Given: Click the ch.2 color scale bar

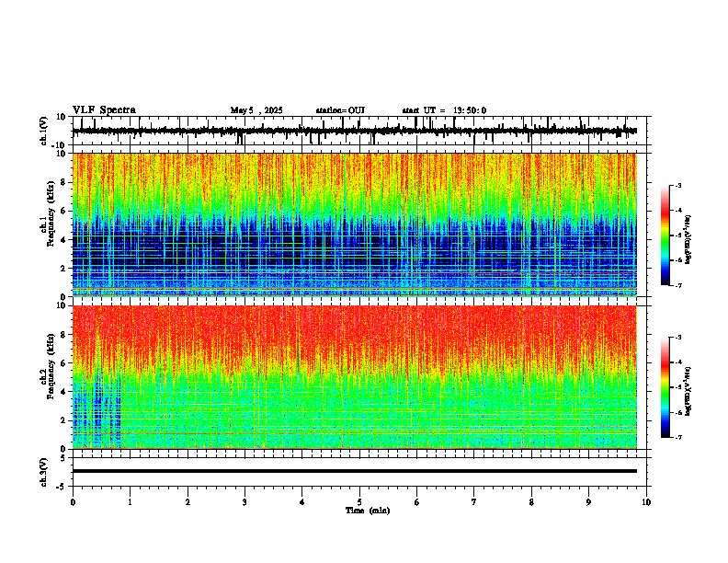Looking at the screenshot, I should (665, 387).
